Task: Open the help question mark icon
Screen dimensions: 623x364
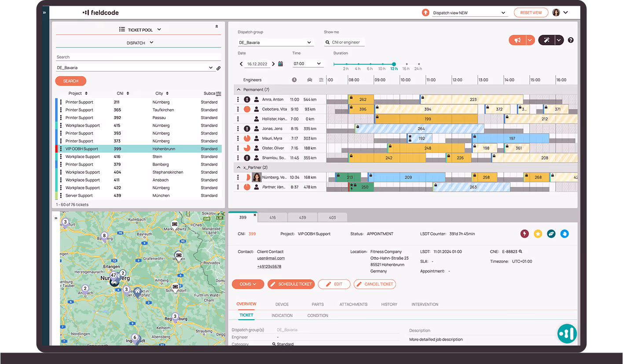Action: pos(571,40)
